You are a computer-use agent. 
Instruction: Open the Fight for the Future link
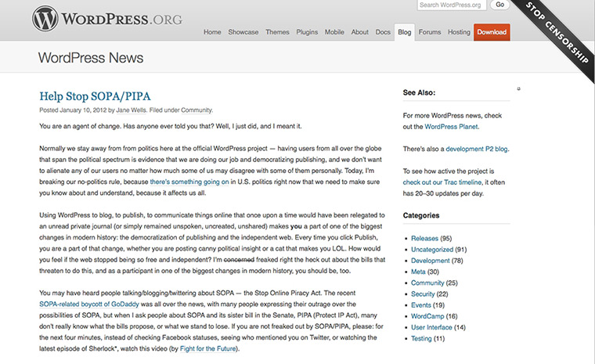[x=207, y=348]
